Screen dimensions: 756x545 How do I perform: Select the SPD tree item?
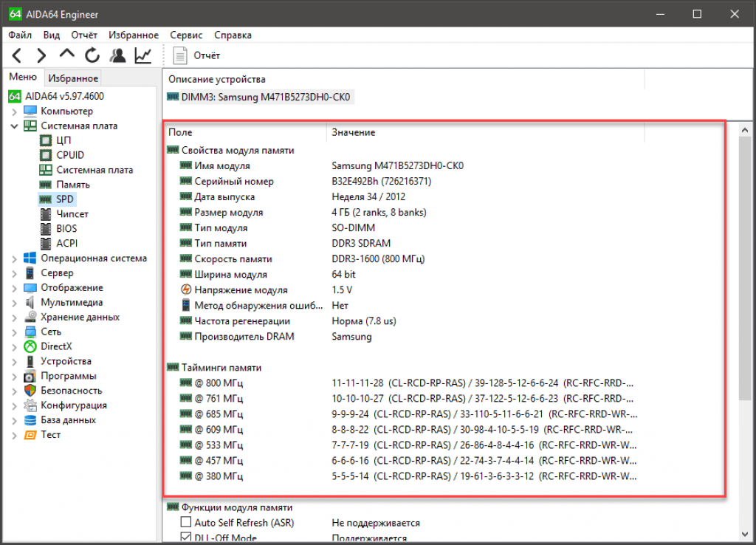[x=65, y=199]
